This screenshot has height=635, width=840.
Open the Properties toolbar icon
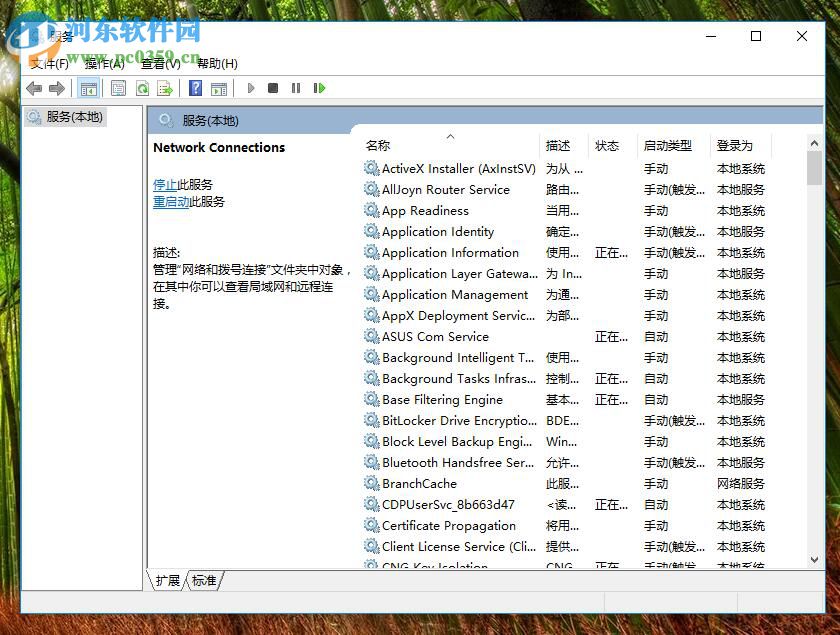coord(119,88)
